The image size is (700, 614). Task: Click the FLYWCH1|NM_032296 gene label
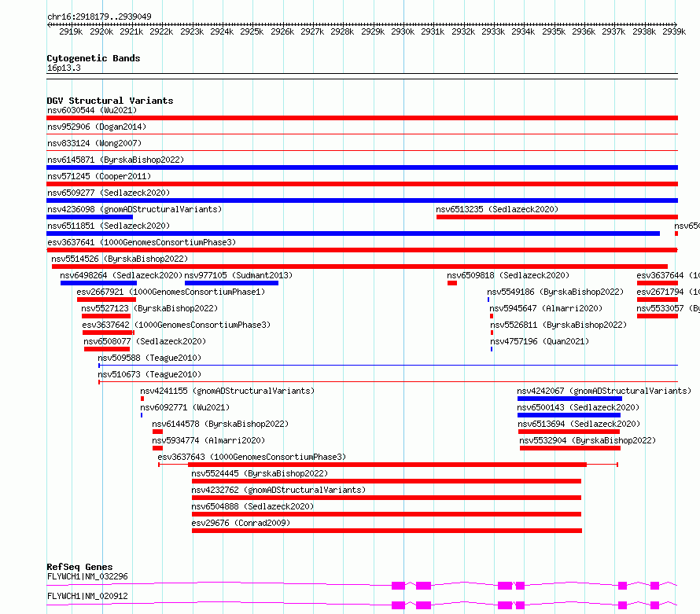point(87,576)
